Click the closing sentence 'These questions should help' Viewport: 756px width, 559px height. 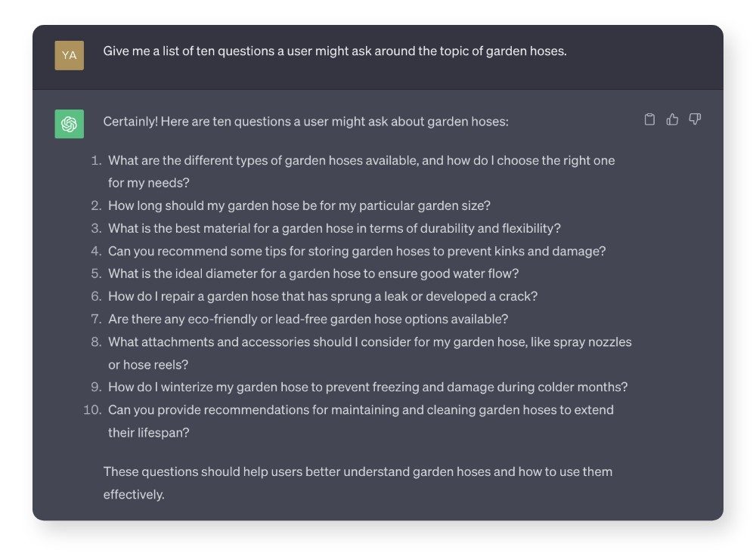point(358,471)
